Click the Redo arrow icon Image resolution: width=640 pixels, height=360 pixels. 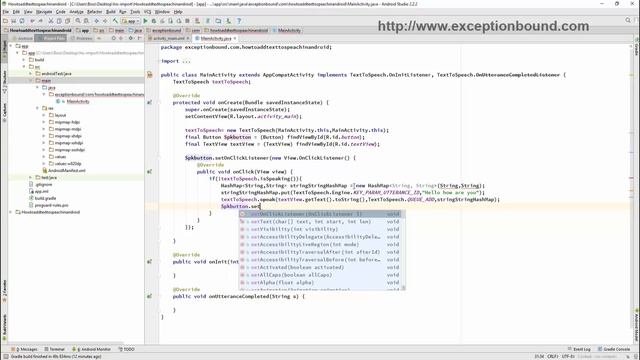click(x=41, y=21)
